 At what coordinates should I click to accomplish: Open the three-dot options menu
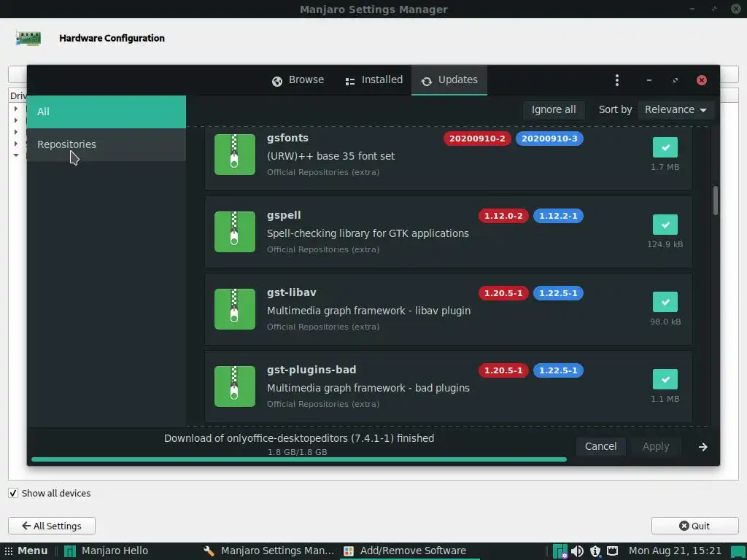coord(617,80)
